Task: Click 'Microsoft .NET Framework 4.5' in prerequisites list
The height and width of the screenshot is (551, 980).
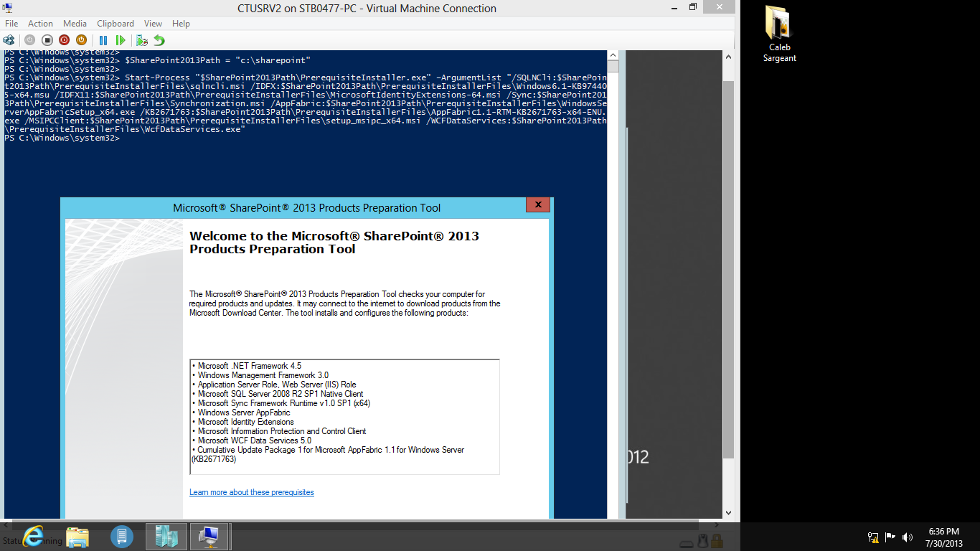Action: click(250, 366)
